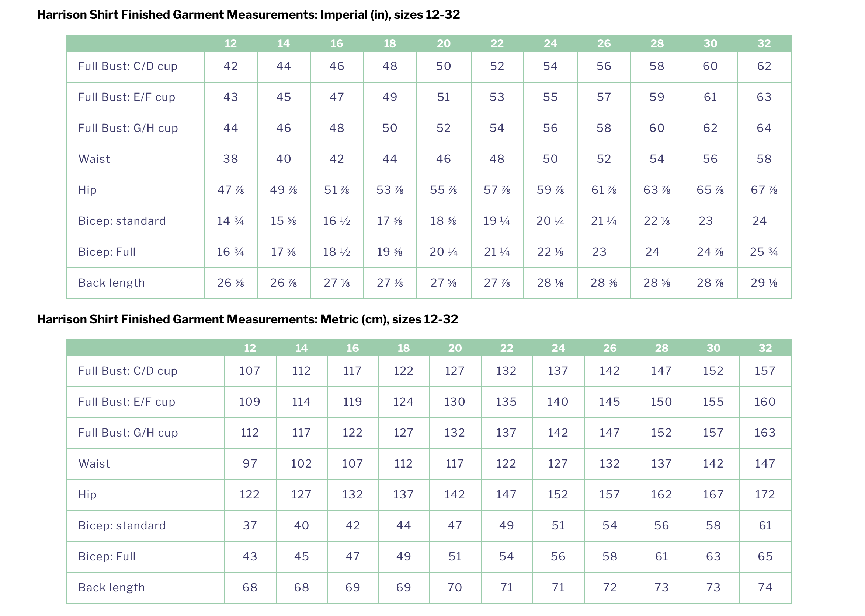Click Waist row label in Imperial table

(x=94, y=159)
